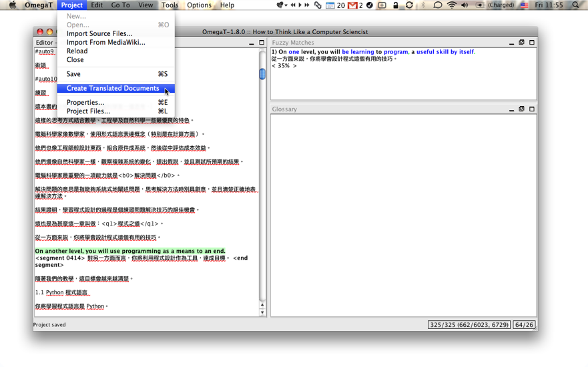Maximize the Fuzzy Matches pane
588x367 pixels.
click(531, 43)
